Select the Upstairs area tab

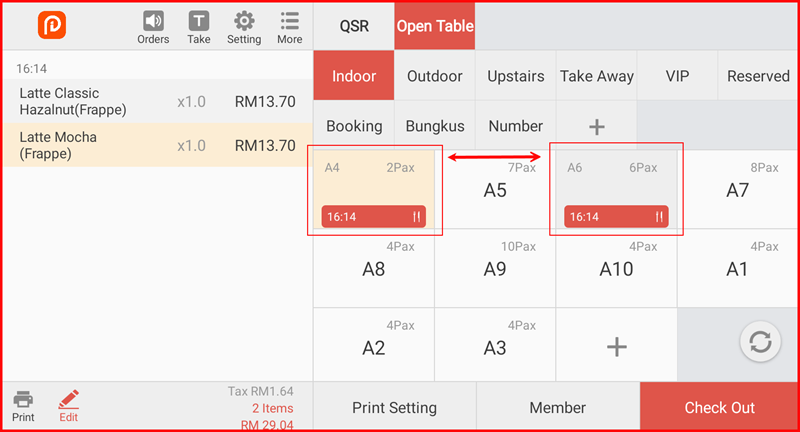click(x=515, y=75)
